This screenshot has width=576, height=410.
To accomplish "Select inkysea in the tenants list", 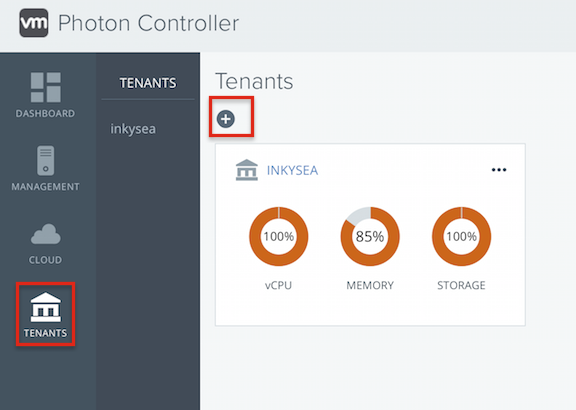I will 133,129.
